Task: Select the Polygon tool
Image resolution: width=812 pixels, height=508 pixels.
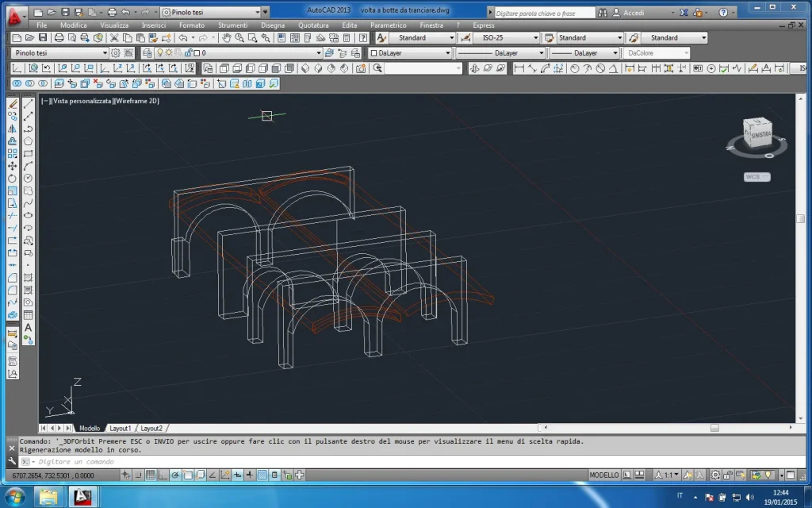Action: 28,141
